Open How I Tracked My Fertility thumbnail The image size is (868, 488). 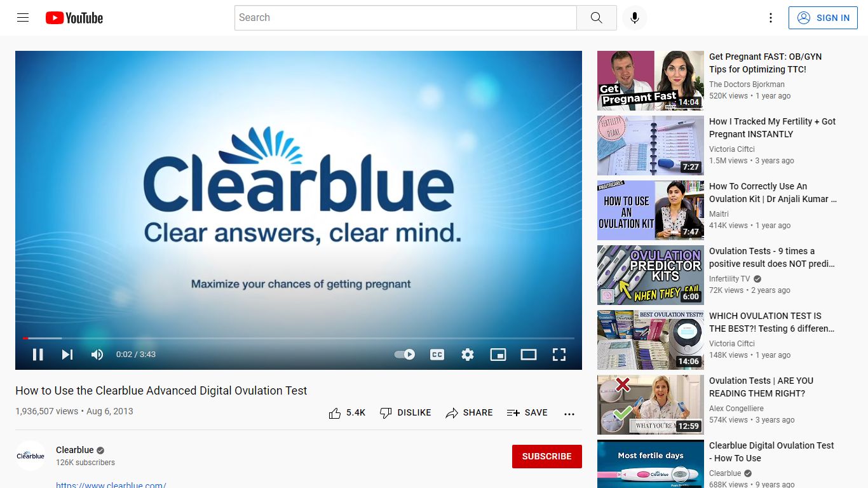click(651, 146)
